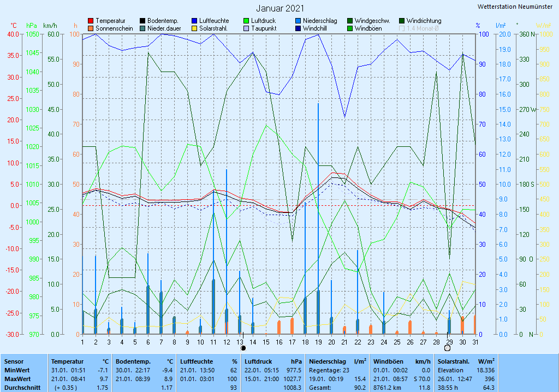The width and height of the screenshot is (559, 392).
Task: Click the Windrichtung legend swatch
Action: point(402,21)
